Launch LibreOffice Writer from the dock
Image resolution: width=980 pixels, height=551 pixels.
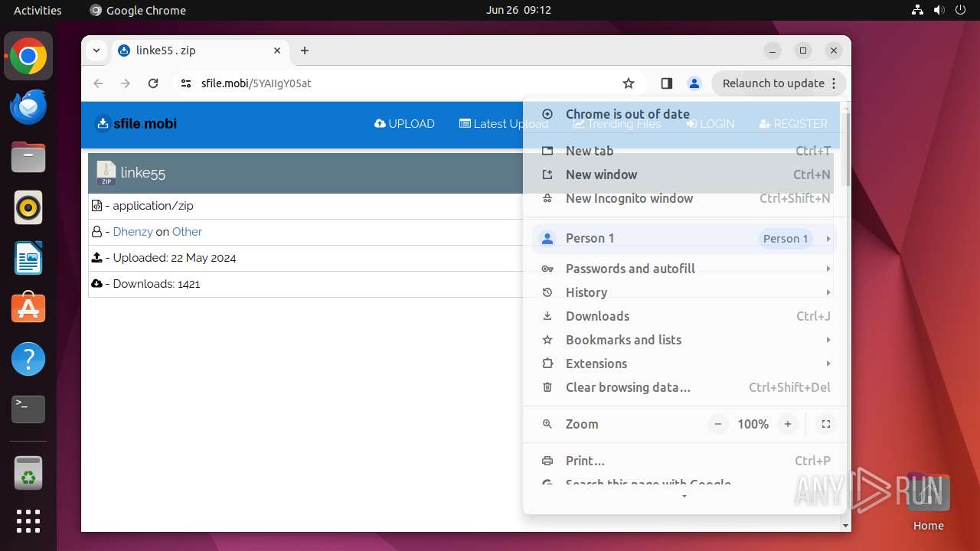click(28, 258)
